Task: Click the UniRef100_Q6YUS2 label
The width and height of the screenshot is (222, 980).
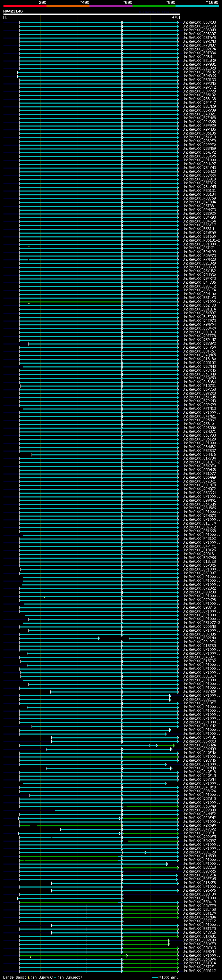Action: coord(199,271)
